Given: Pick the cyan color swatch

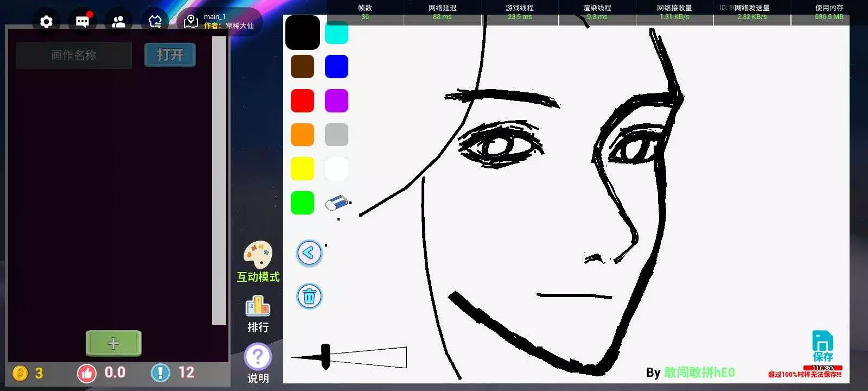Looking at the screenshot, I should 336,33.
